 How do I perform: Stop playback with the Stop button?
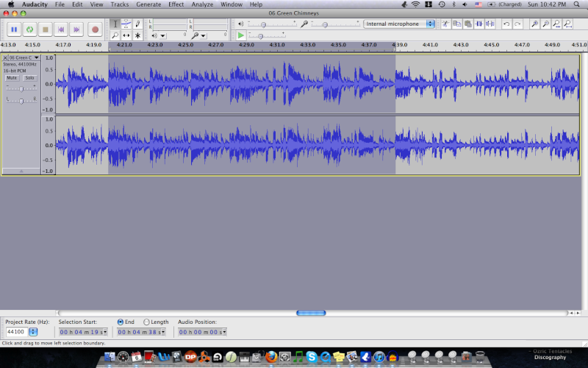[46, 29]
